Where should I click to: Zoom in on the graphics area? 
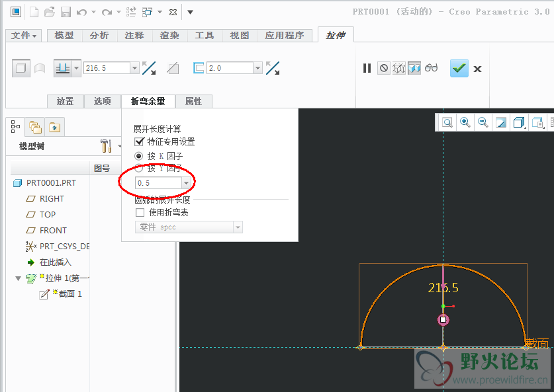click(x=465, y=122)
